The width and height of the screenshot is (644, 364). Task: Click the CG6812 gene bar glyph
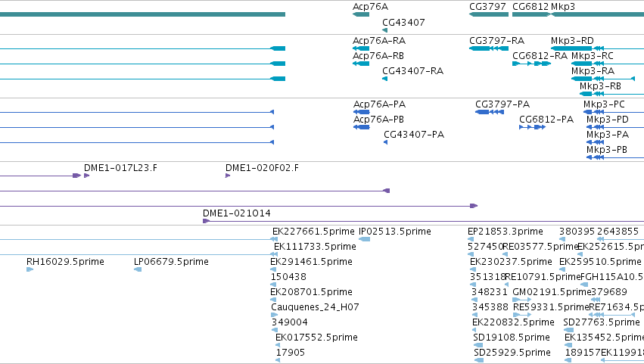click(x=531, y=15)
